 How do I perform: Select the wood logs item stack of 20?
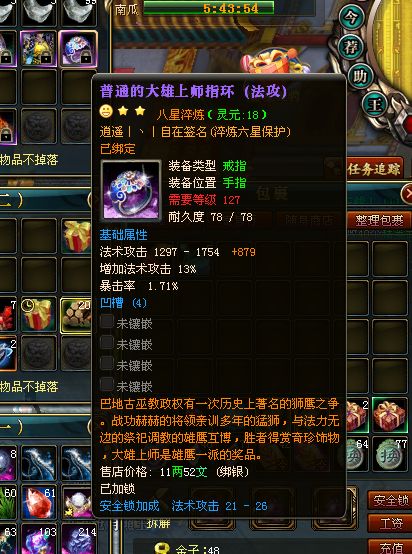(x=77, y=316)
